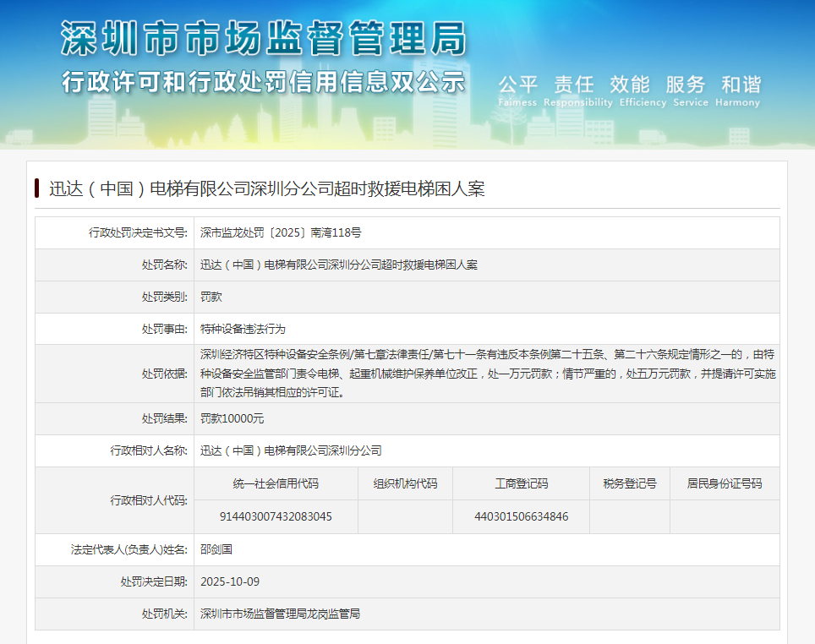
Task: Select the decision document number 深市监龙处罚〔2025〕南湾118号
Action: click(x=281, y=232)
